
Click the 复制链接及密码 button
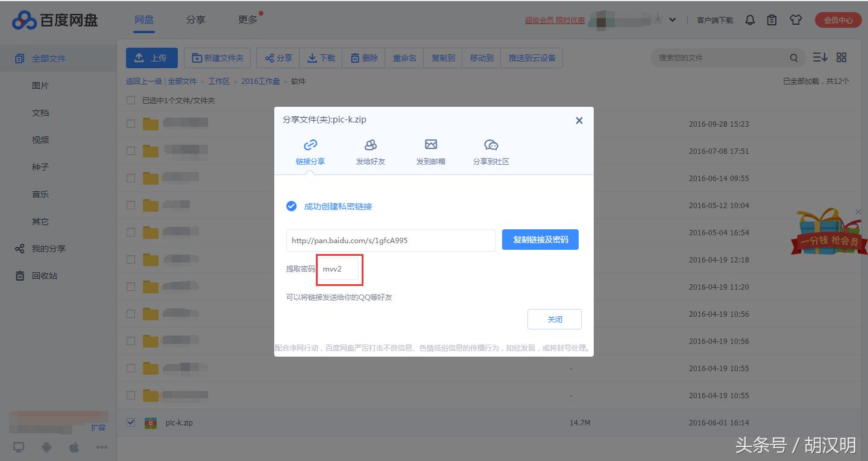tap(540, 240)
